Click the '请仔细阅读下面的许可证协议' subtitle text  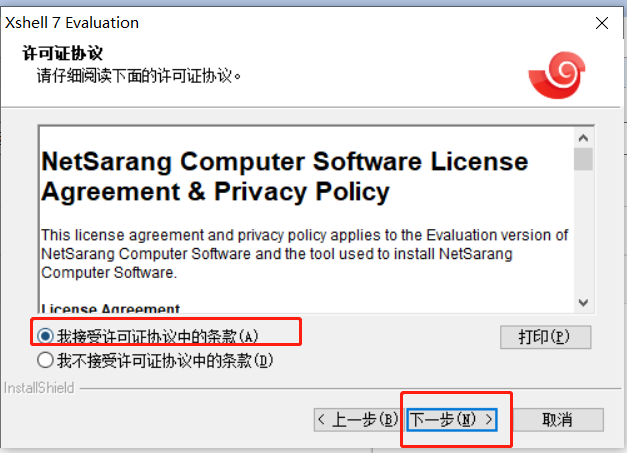pos(139,76)
